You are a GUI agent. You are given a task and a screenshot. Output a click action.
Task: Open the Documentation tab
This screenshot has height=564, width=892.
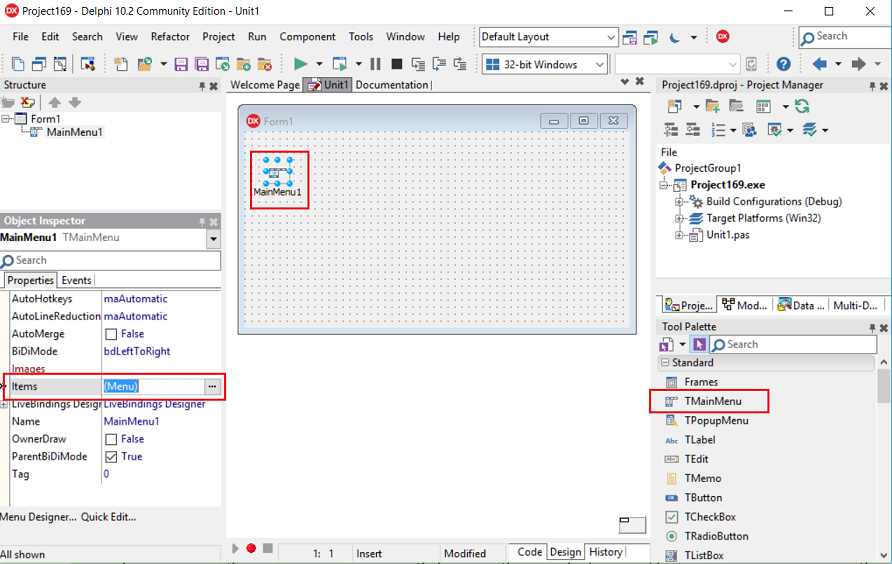[x=392, y=85]
